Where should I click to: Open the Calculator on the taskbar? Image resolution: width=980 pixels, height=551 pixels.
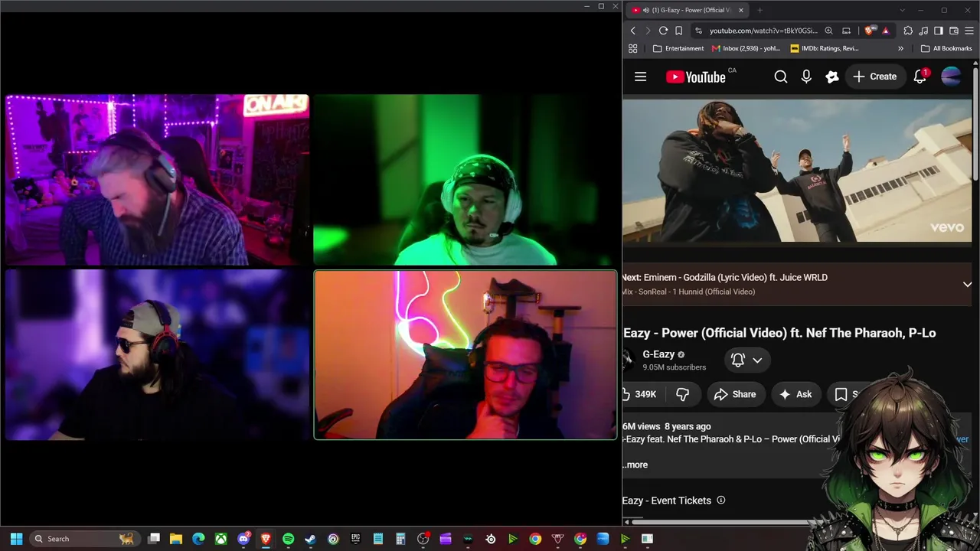(x=400, y=539)
